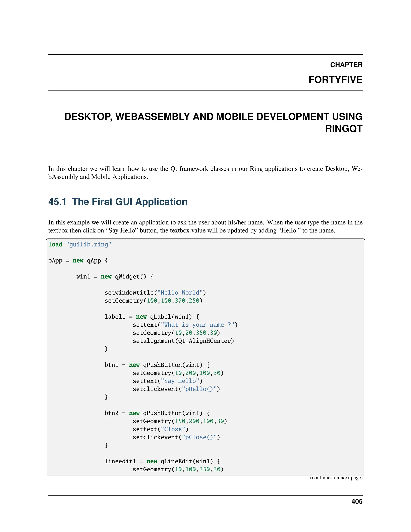Click the setclickevent("pHello()") line
This screenshot has height=532, width=411.
(176, 389)
